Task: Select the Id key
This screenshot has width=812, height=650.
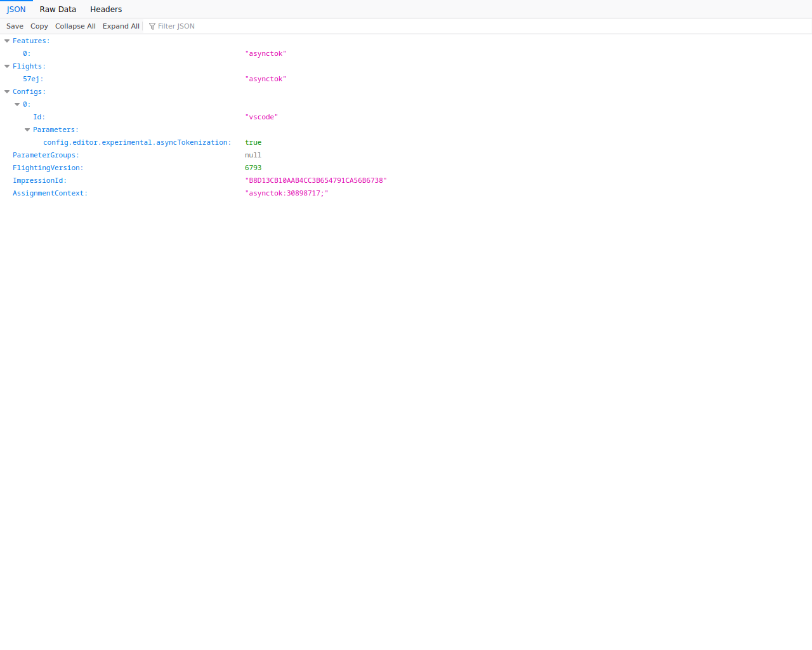Action: point(39,117)
